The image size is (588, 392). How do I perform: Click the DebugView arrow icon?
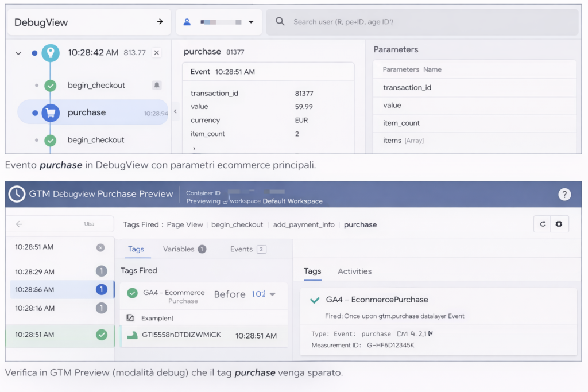(x=160, y=22)
